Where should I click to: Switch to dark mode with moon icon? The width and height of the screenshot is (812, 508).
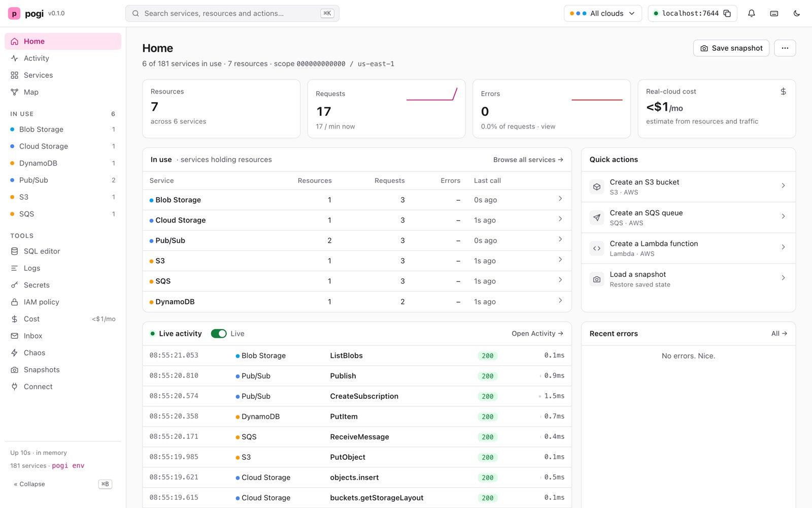796,13
